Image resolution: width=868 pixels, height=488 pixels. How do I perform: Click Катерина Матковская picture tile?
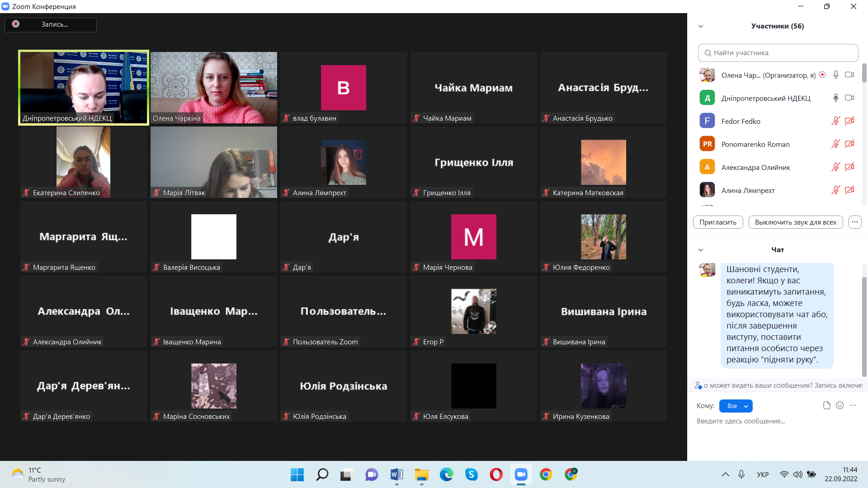[604, 162]
